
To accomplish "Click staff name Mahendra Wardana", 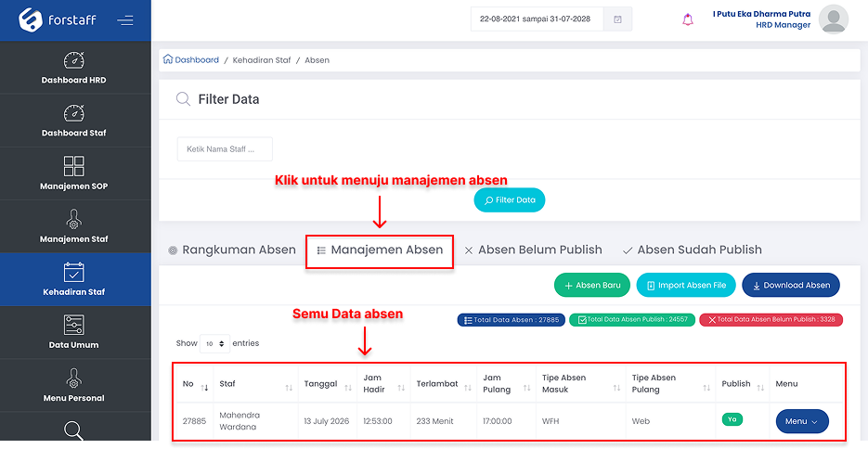I will (x=240, y=421).
